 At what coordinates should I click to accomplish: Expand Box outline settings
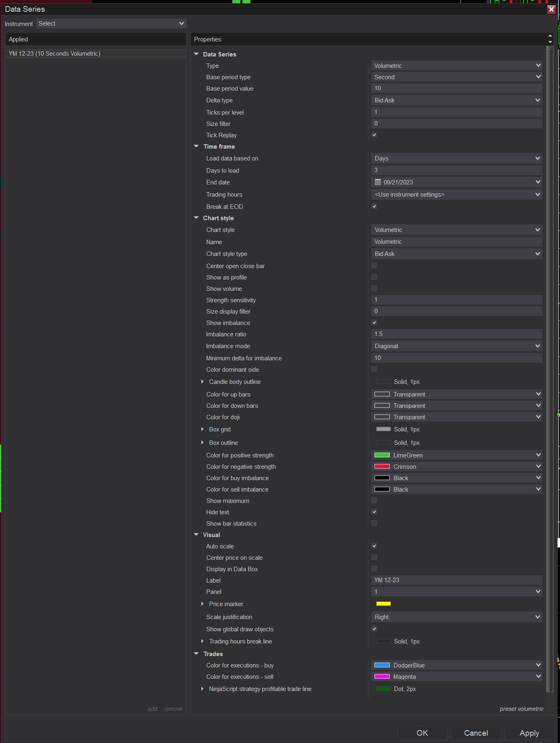(x=202, y=442)
